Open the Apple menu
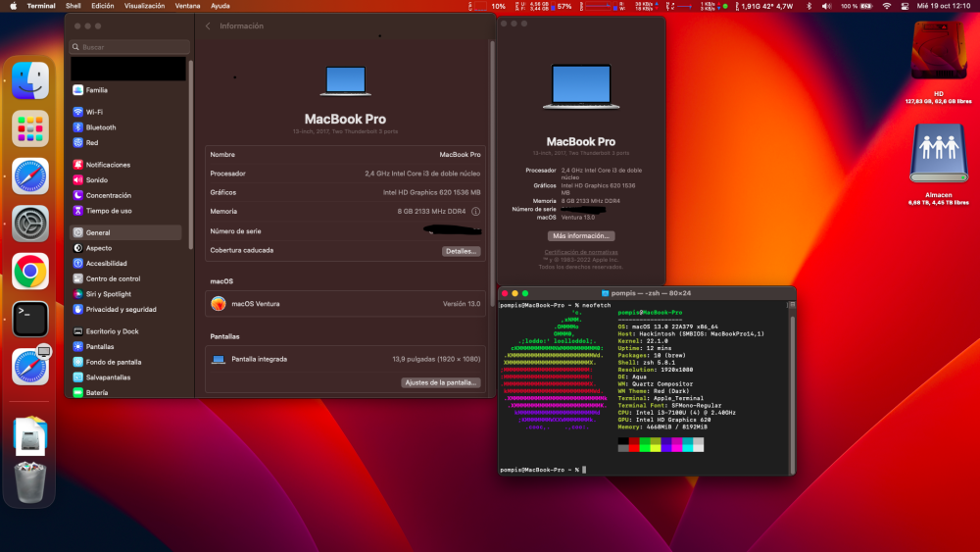Viewport: 980px width, 552px height. 13,6
